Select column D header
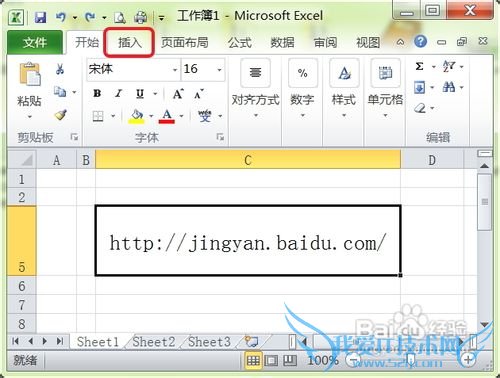 pyautogui.click(x=432, y=160)
